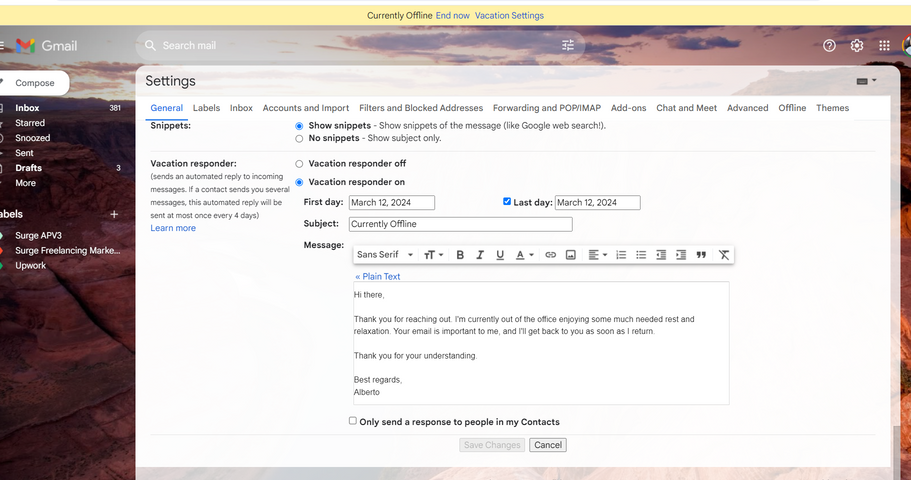Open Forwarding and POP/IMAP tab
This screenshot has width=911, height=480.
(547, 108)
